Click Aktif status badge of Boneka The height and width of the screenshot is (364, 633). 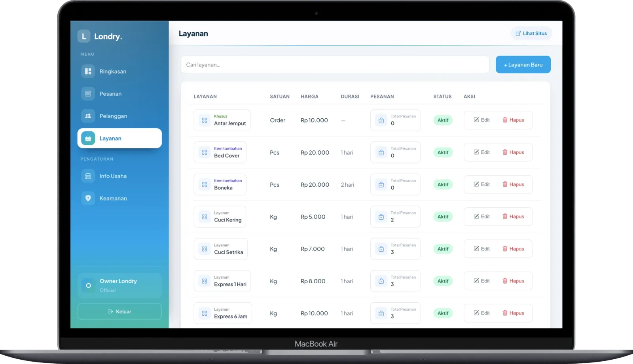pyautogui.click(x=443, y=184)
